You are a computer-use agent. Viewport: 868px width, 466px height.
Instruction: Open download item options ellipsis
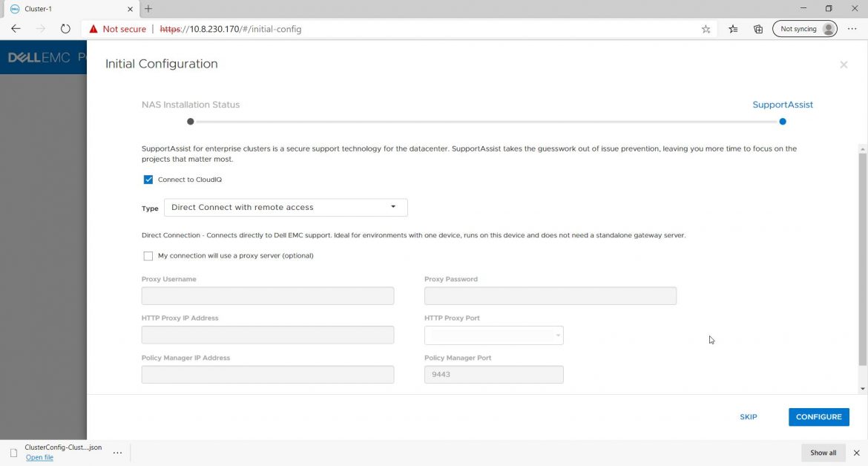tap(117, 452)
